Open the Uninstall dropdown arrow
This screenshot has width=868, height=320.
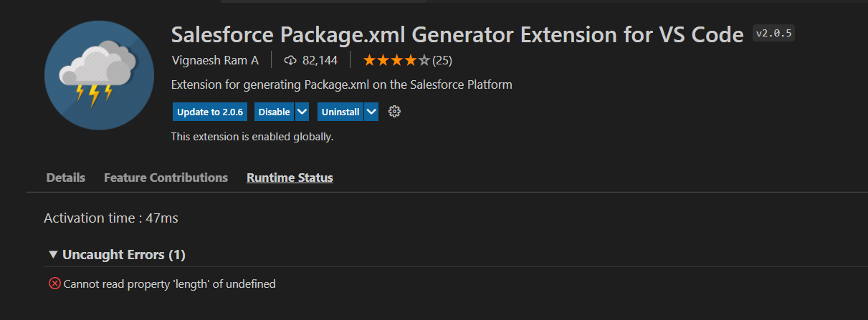(371, 112)
